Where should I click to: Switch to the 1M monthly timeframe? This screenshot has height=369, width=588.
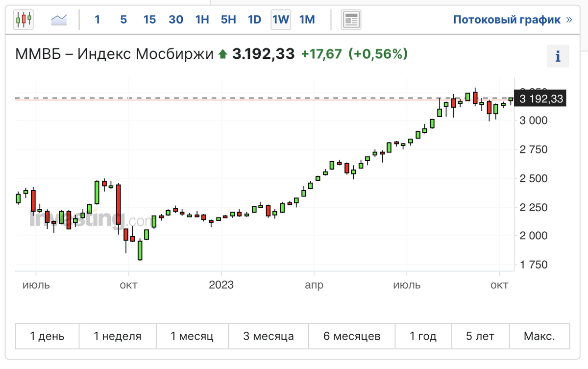[307, 20]
